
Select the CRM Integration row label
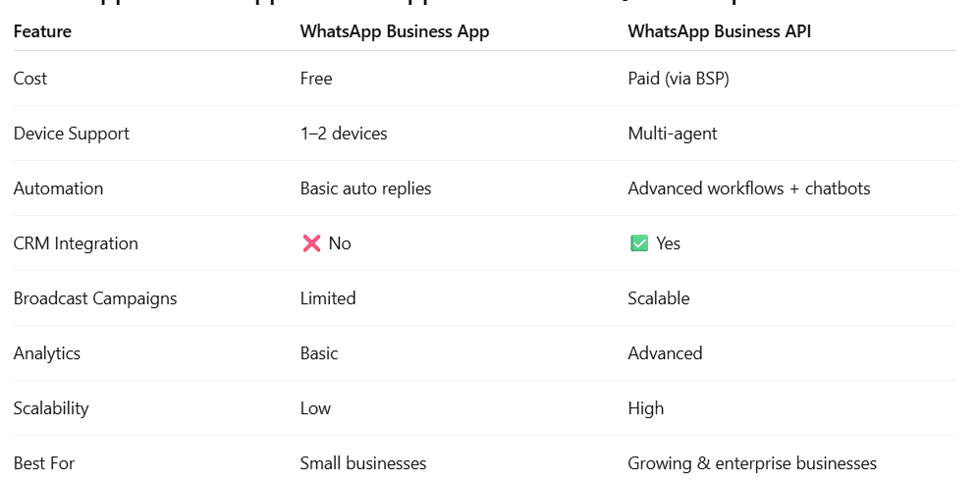pyautogui.click(x=76, y=243)
